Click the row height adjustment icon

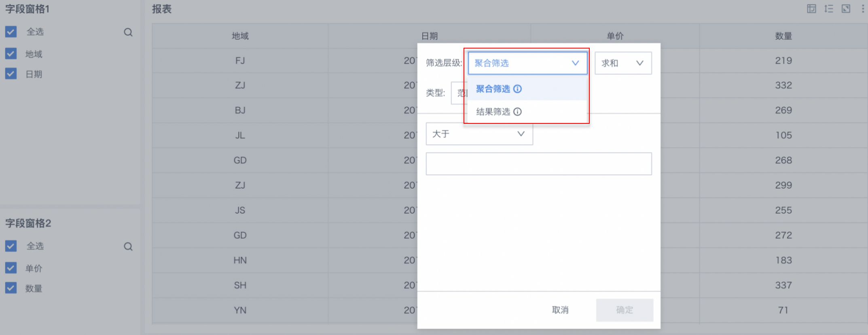tap(829, 9)
